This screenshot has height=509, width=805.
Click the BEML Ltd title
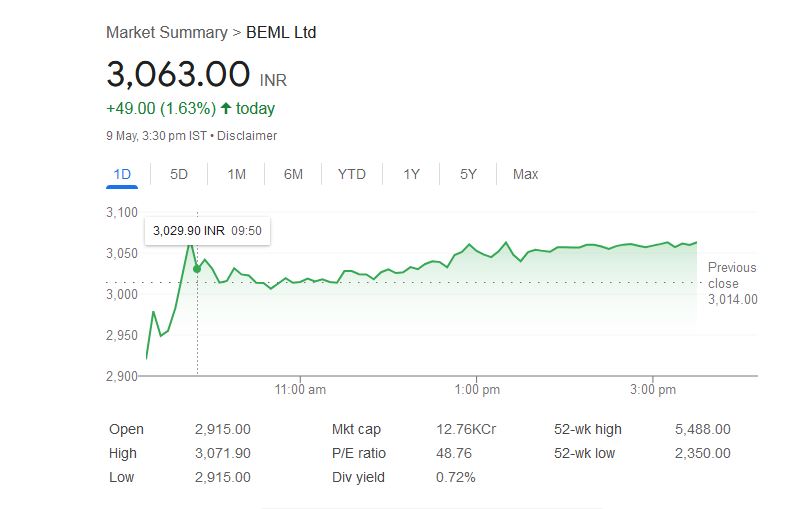coord(281,32)
